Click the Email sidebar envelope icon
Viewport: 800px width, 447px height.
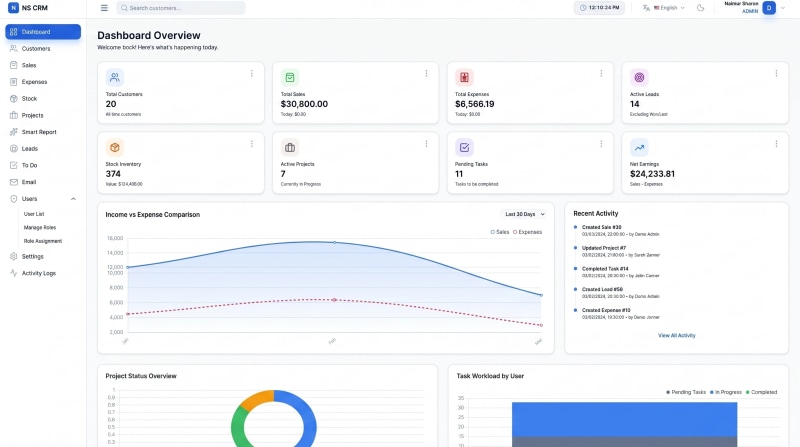pos(14,182)
